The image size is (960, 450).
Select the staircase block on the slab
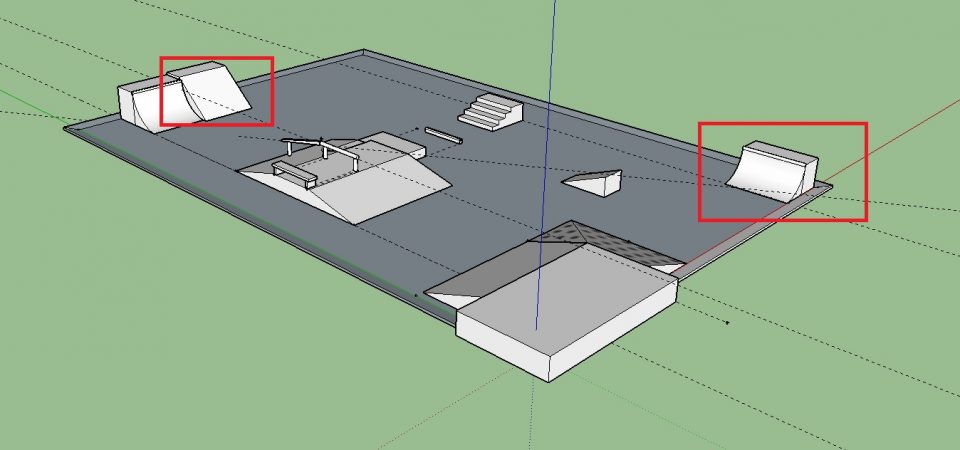coord(491,112)
